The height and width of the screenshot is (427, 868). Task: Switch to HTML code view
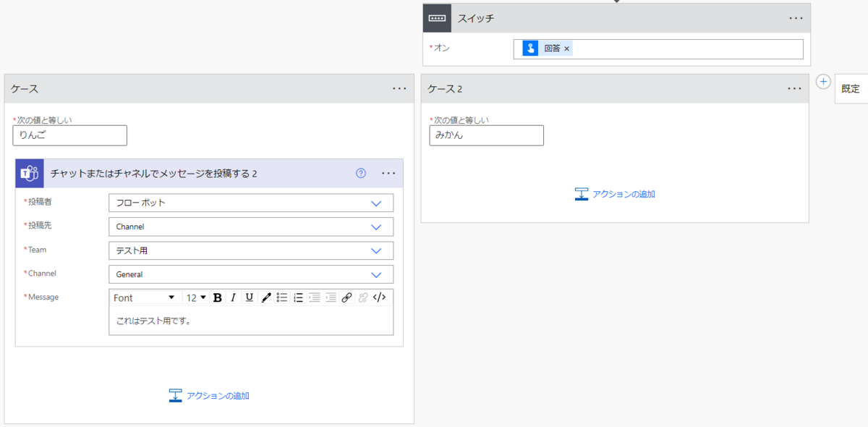click(x=379, y=297)
